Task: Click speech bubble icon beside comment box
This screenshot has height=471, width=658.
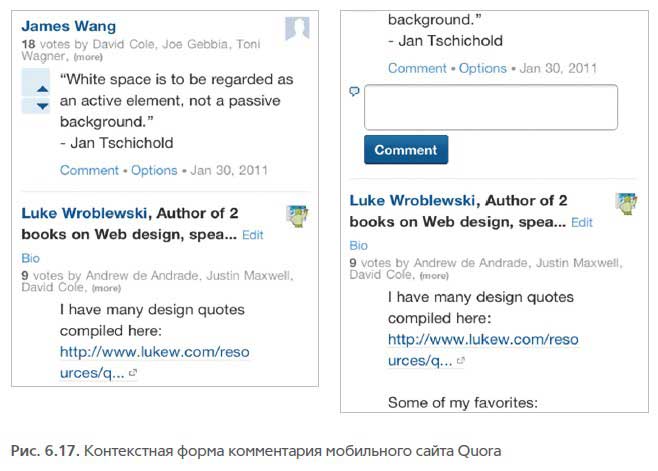Action: pyautogui.click(x=355, y=91)
